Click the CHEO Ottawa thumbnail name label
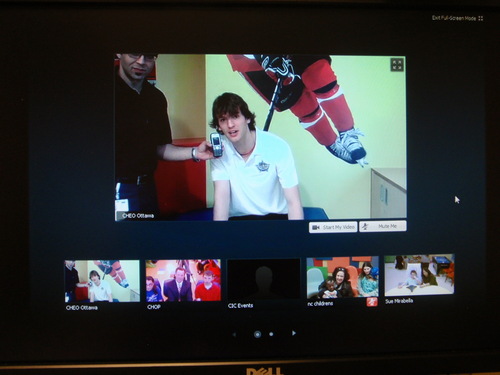500x375 pixels. (82, 308)
